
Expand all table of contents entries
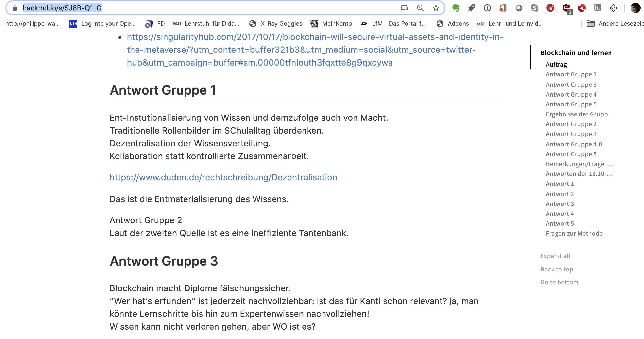[555, 256]
